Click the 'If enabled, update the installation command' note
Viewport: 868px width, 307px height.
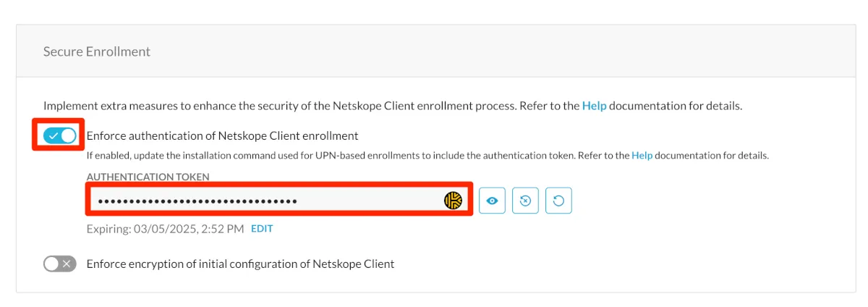(x=354, y=155)
